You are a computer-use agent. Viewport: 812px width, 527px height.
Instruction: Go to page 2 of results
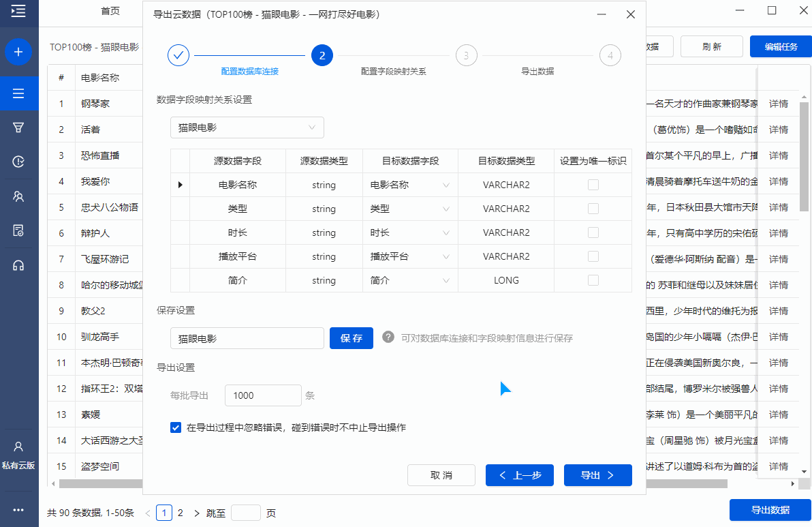[x=181, y=513]
